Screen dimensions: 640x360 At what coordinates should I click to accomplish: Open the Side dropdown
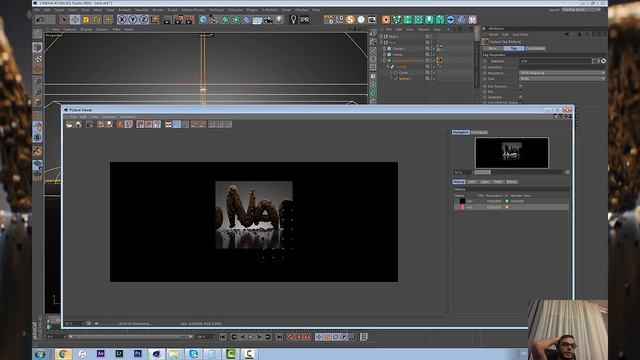562,78
